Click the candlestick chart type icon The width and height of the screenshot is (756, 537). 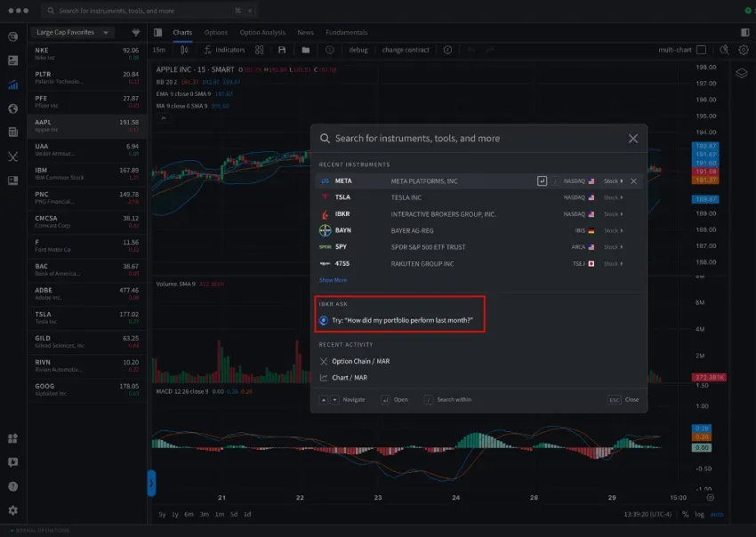pyautogui.click(x=184, y=50)
